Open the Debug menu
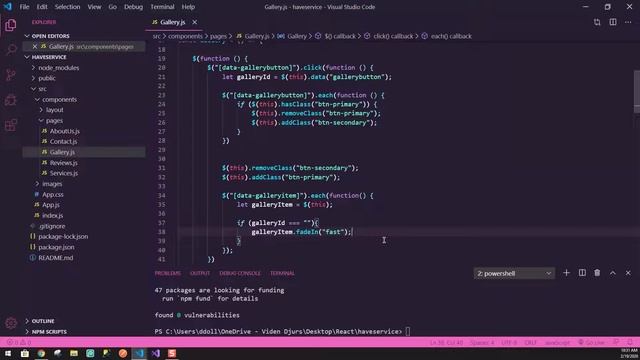Viewport: 640px width, 360px height. (133, 7)
